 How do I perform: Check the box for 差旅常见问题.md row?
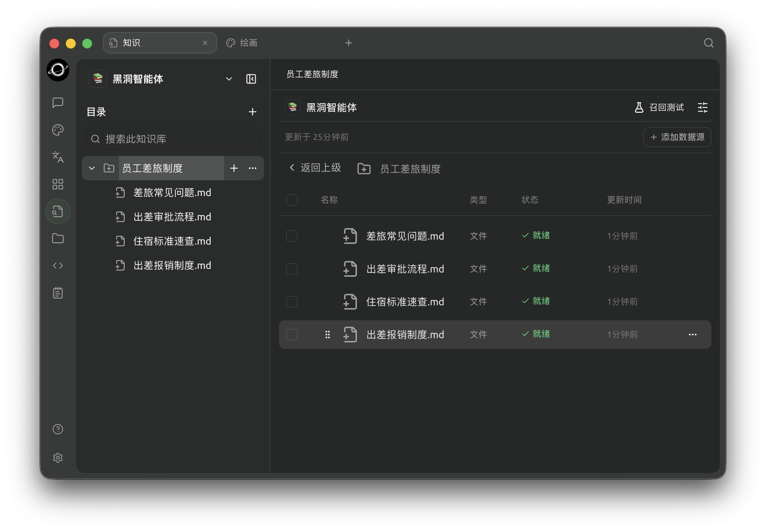tap(292, 236)
